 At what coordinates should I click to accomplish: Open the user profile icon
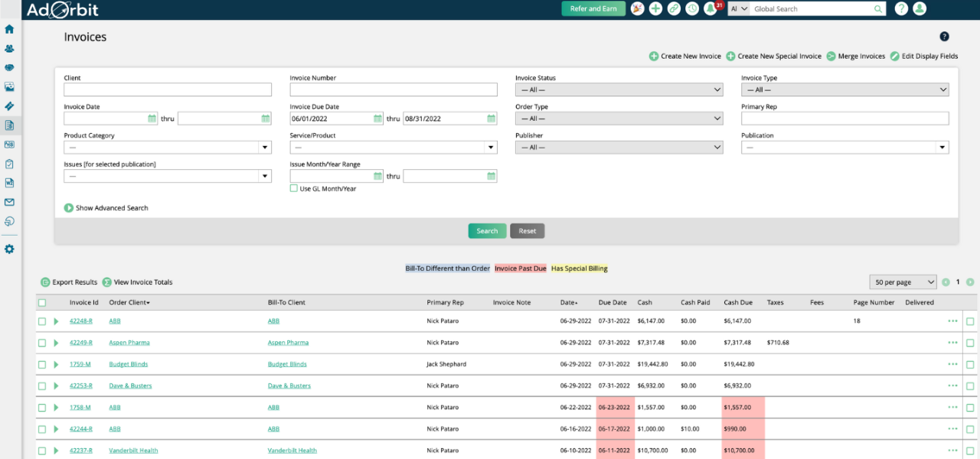[920, 8]
